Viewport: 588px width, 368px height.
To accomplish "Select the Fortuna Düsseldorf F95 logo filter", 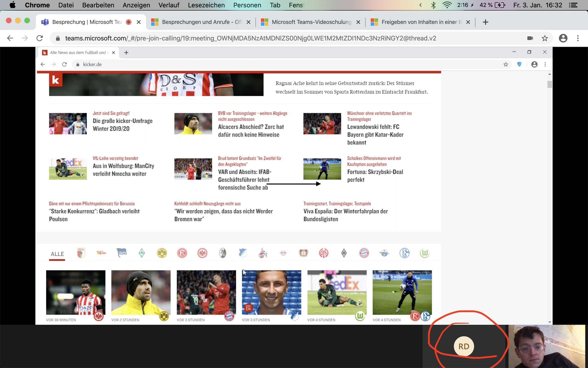I will (x=182, y=253).
